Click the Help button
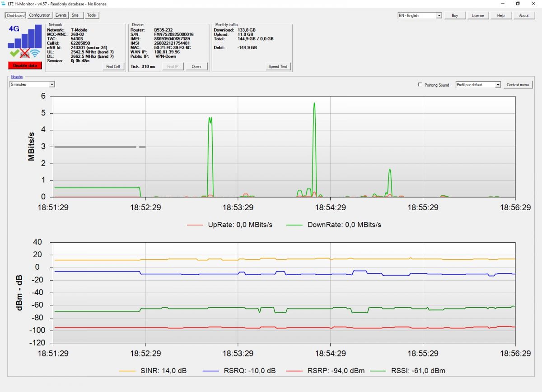This screenshot has height=392, width=542. coord(501,15)
